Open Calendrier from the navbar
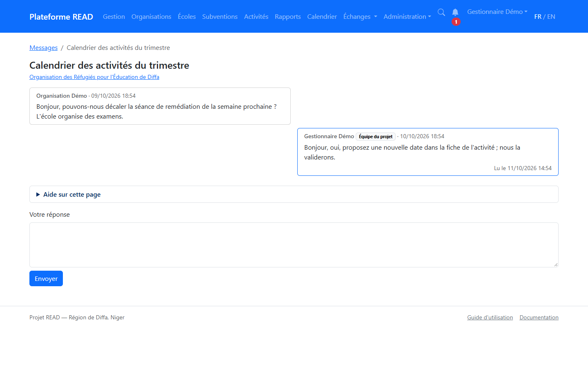This screenshot has width=588, height=368. [x=322, y=17]
